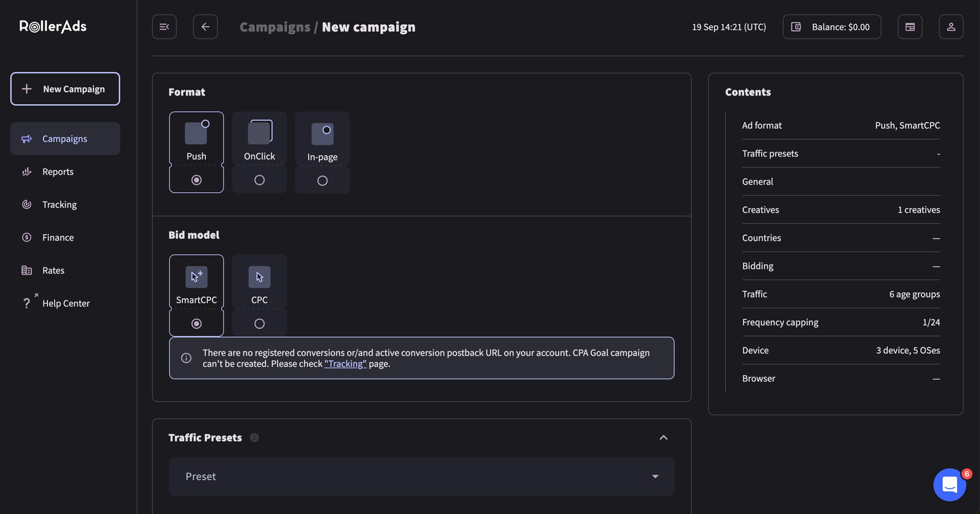Open Reports in the sidebar
Screen dimensions: 980x514
coord(57,172)
